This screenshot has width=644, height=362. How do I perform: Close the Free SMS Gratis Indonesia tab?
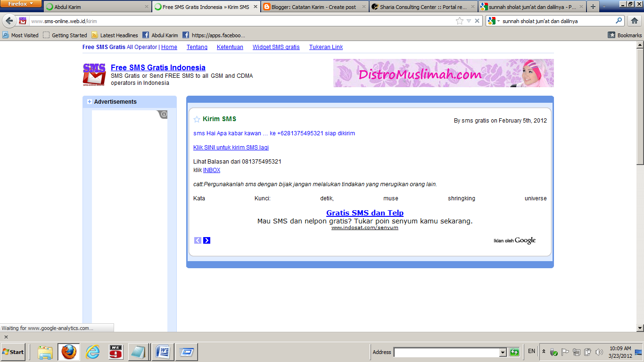pos(256,7)
